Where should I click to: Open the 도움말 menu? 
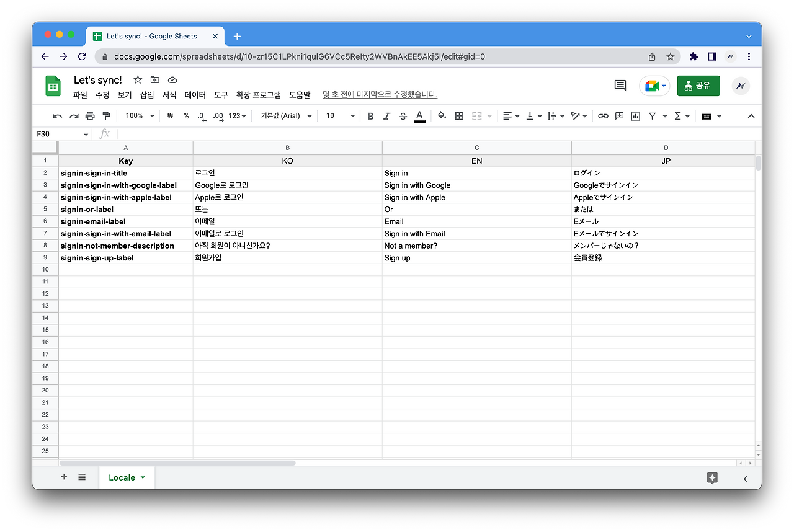pos(300,95)
